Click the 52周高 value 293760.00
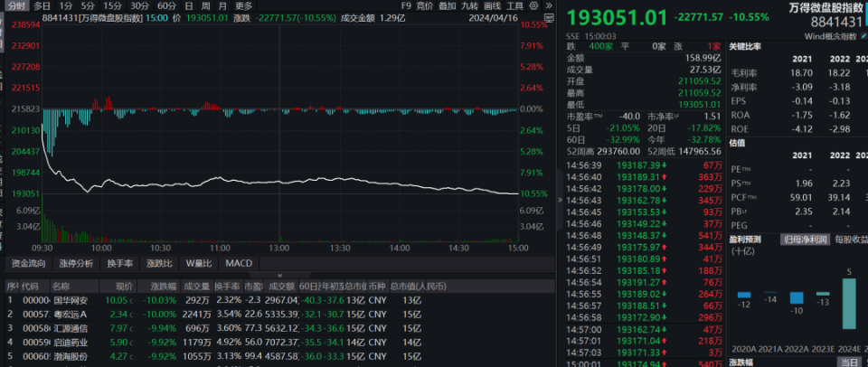 tap(620, 151)
